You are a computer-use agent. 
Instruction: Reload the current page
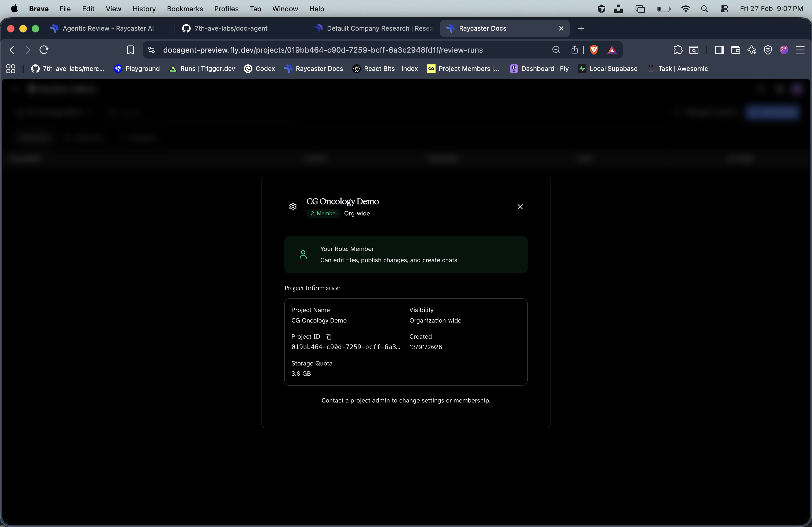coord(44,50)
